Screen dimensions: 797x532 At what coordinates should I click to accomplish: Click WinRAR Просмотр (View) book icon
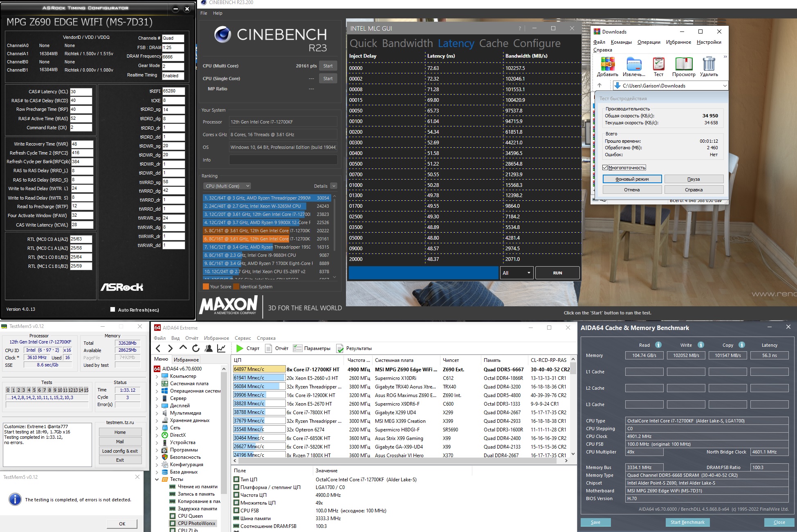click(683, 65)
